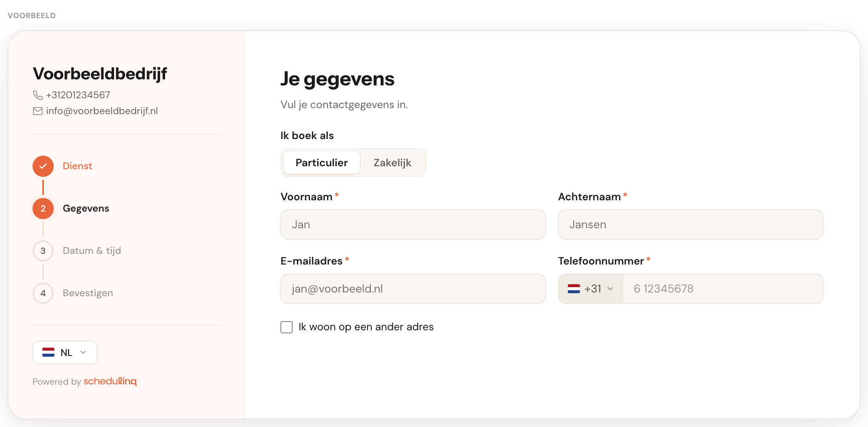Click the Dutch flag in the phone country selector
Screen dimensions: 868x427
pos(574,289)
